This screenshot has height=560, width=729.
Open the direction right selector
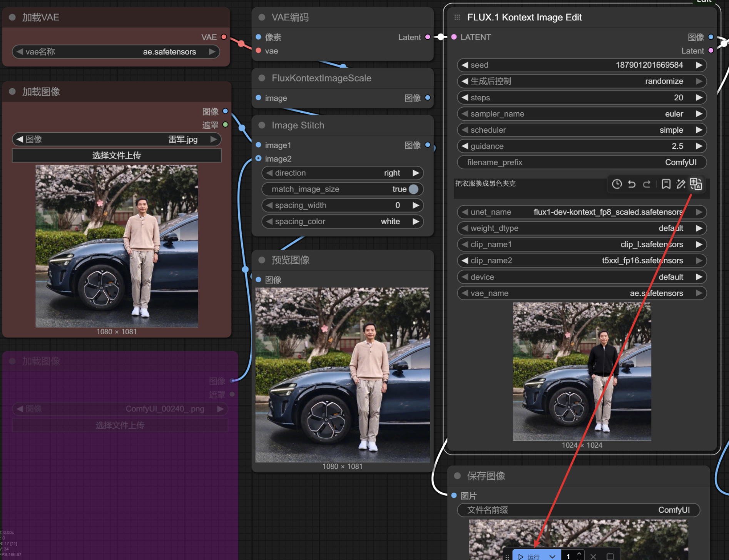click(x=342, y=173)
